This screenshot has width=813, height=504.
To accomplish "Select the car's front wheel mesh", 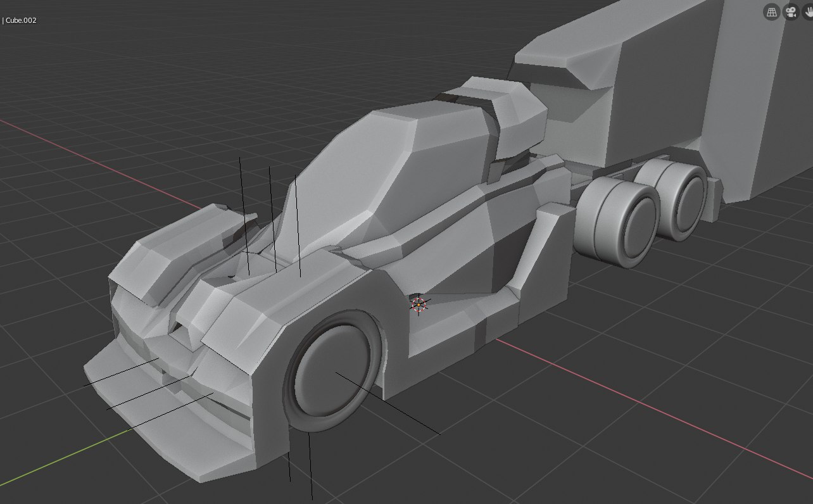I will pyautogui.click(x=334, y=370).
